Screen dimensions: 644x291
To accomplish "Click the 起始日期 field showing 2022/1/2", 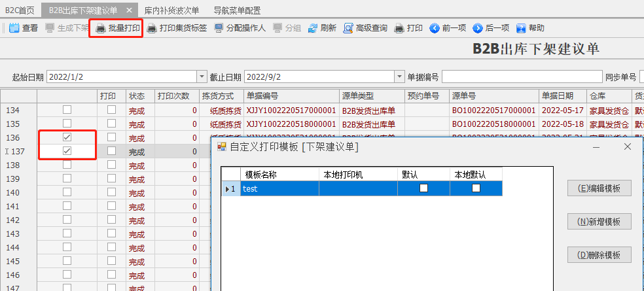I will pos(122,77).
